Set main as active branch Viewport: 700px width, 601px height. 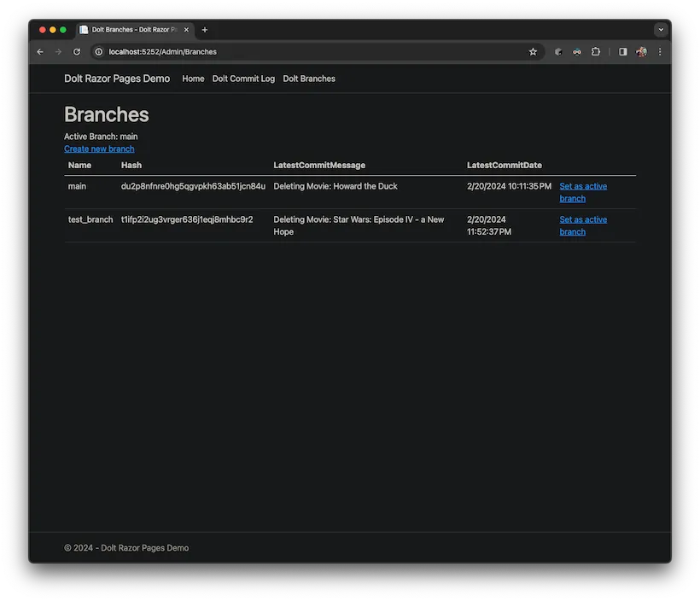point(583,192)
